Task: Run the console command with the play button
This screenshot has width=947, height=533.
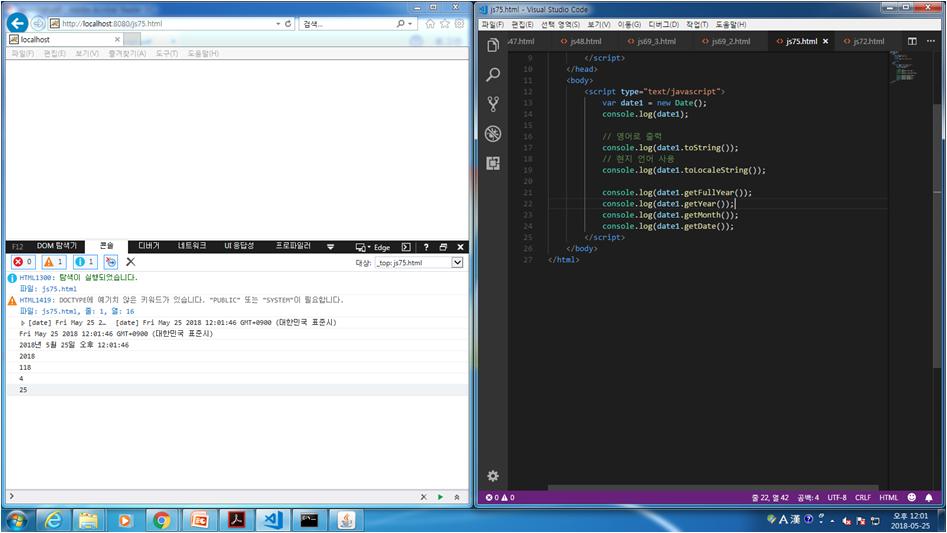Action: (x=440, y=497)
